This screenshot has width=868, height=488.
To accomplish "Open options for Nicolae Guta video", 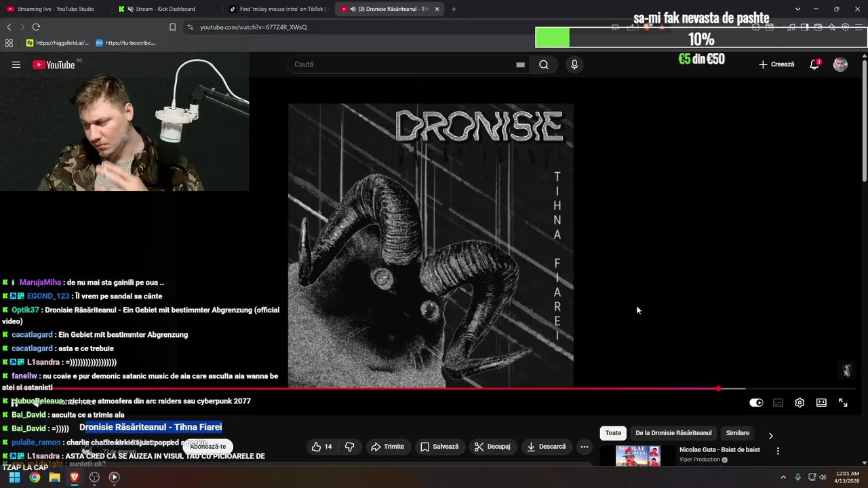I will point(778,451).
